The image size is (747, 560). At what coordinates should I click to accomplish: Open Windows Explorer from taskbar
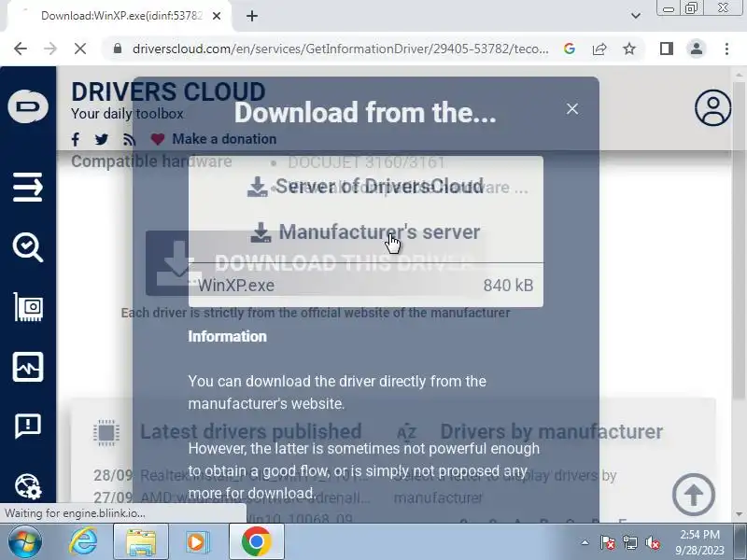(x=141, y=542)
